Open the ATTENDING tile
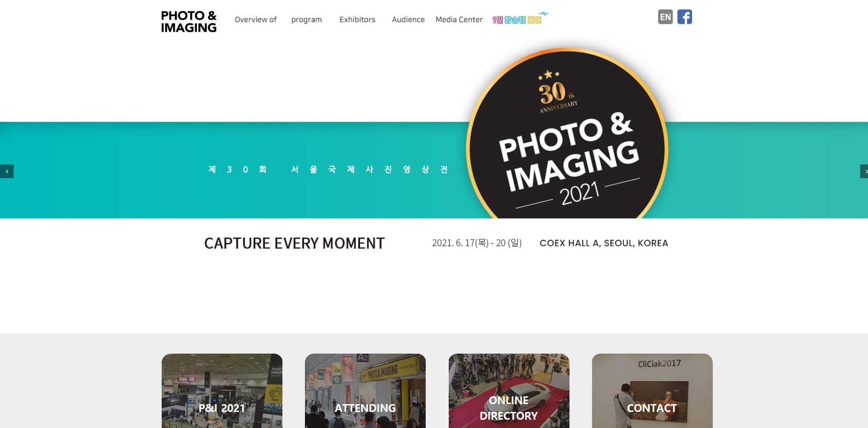The height and width of the screenshot is (428, 868). pos(365,391)
